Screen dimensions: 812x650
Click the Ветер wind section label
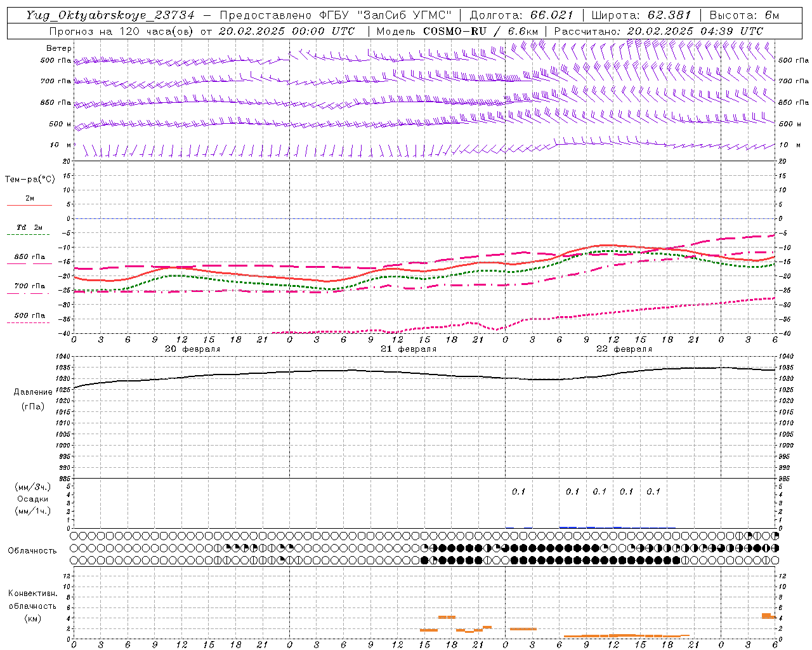point(59,48)
